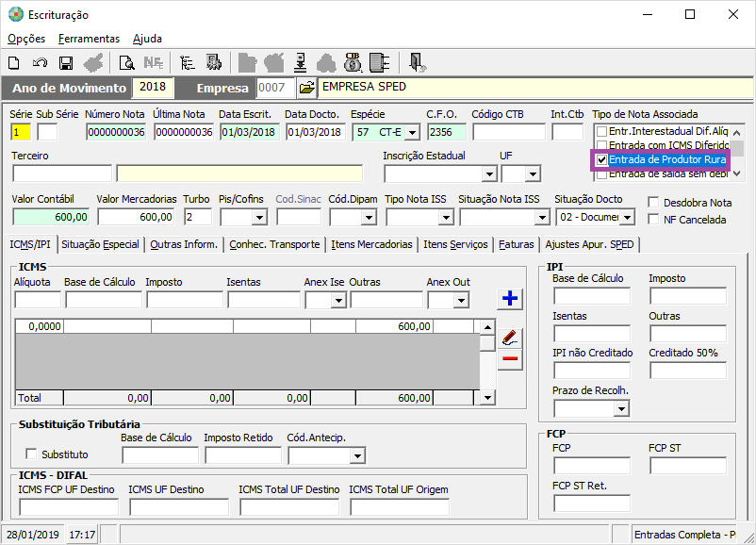Open the UF dropdown

click(x=533, y=173)
